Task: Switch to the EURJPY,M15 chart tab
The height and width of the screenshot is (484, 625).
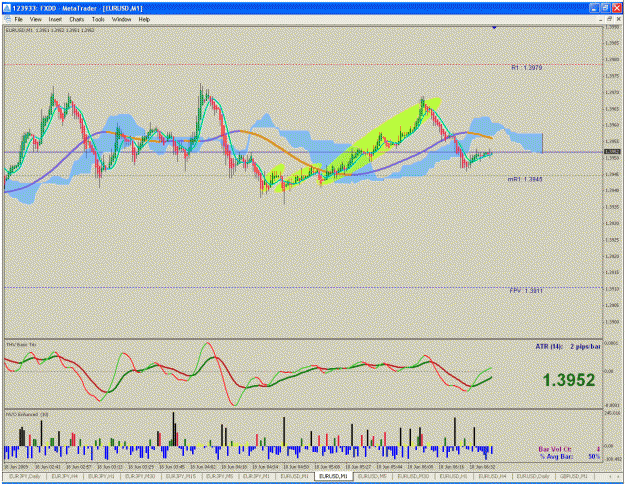Action: 181,476
